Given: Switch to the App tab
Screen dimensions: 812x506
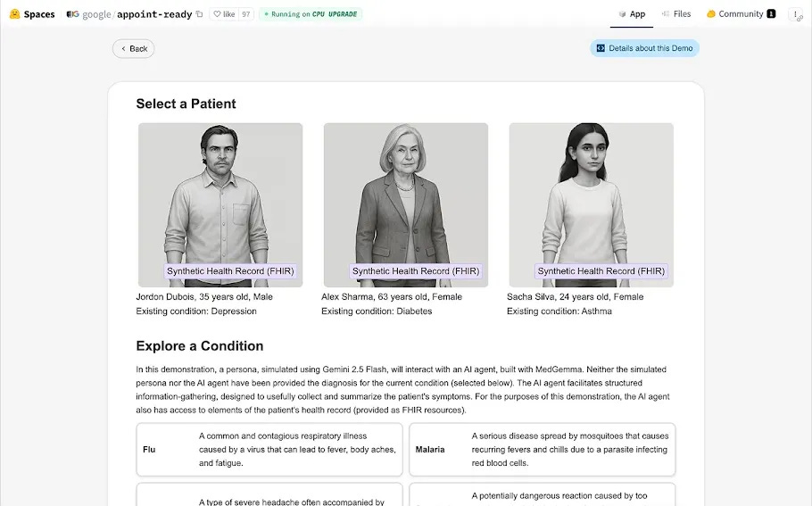Looking at the screenshot, I should (x=632, y=14).
